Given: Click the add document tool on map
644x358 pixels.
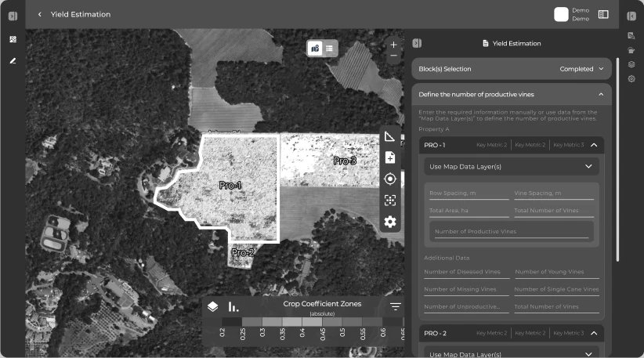Looking at the screenshot, I should pyautogui.click(x=389, y=157).
